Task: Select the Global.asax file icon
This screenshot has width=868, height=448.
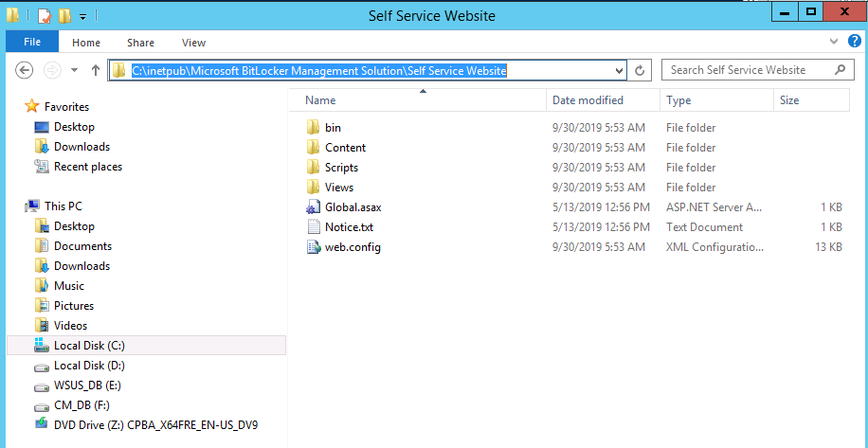Action: [x=314, y=207]
